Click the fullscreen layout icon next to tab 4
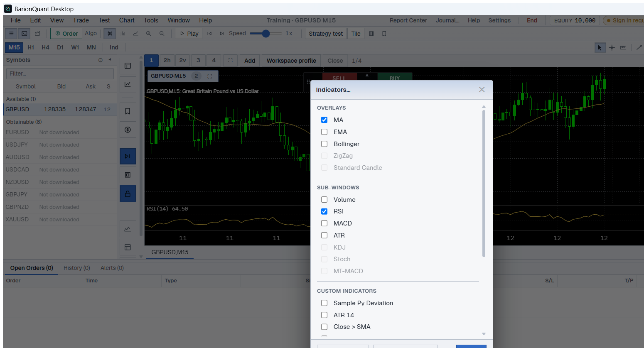 tap(230, 61)
